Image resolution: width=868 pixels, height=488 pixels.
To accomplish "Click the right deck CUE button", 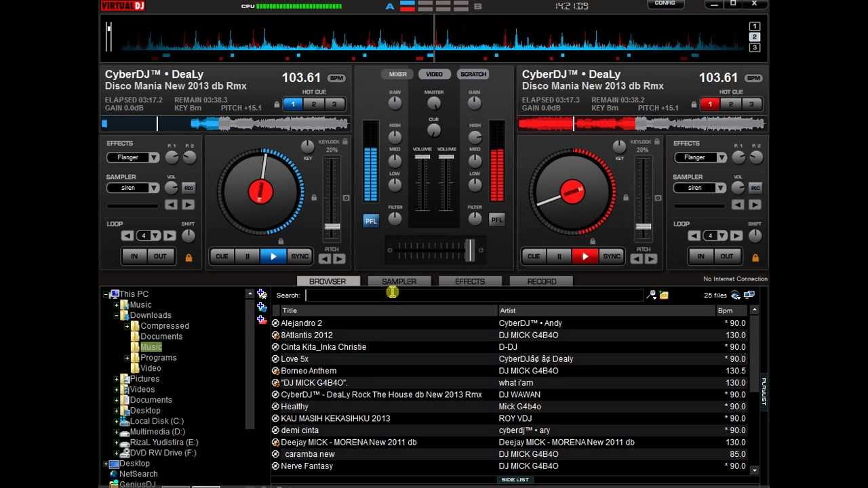I will pos(534,256).
